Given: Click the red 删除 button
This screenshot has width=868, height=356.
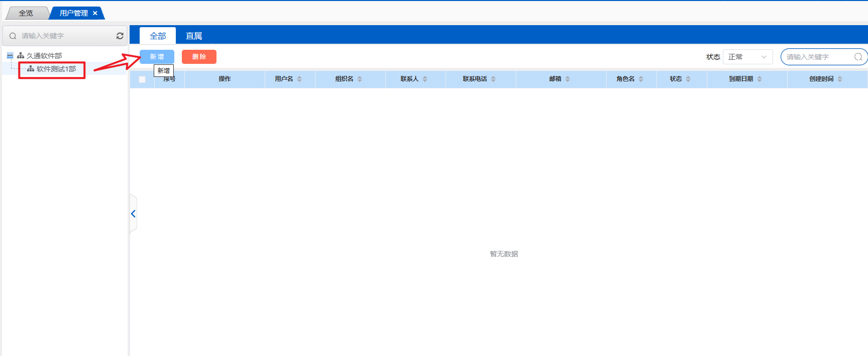Looking at the screenshot, I should [x=199, y=57].
